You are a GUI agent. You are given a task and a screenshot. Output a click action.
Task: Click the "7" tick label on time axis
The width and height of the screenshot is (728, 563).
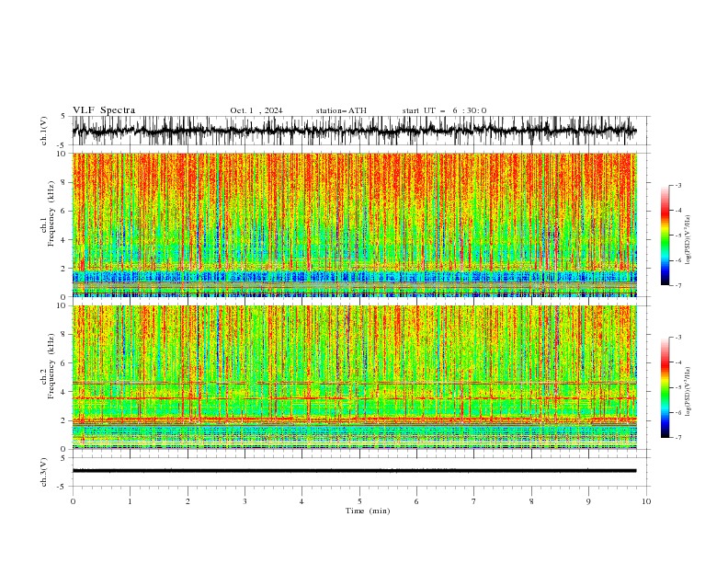474,501
